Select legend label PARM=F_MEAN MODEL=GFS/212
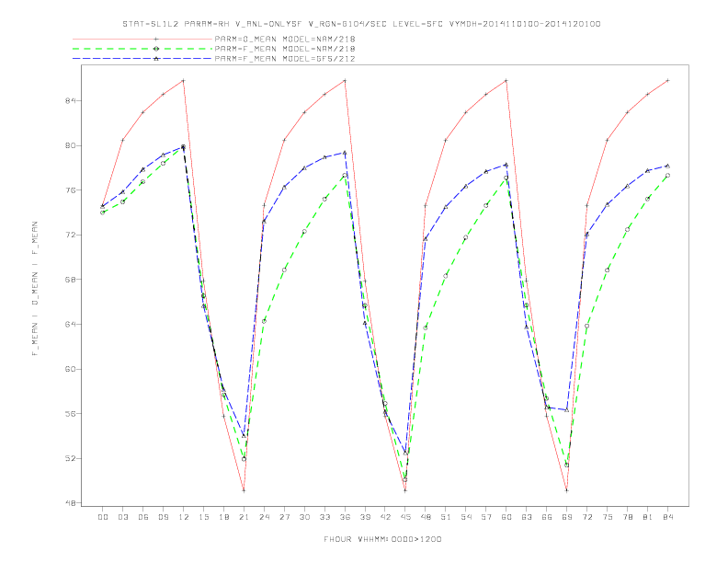The image size is (728, 563). (285, 59)
